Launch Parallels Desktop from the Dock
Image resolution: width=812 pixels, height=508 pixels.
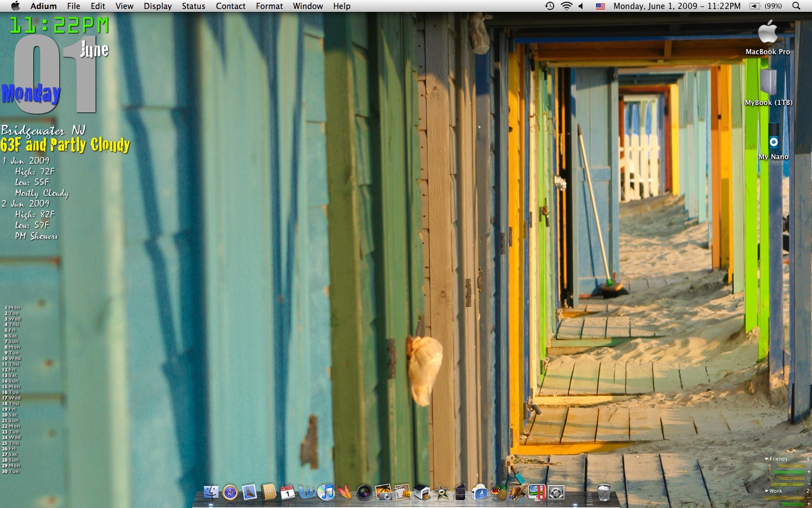pos(537,492)
